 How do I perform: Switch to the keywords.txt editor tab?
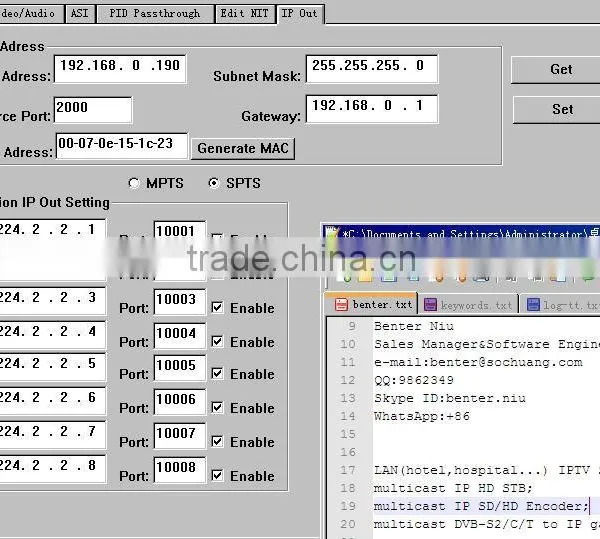468,305
